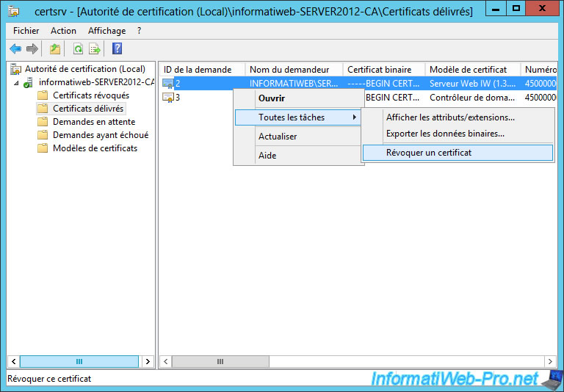Open the Fichier menu

click(26, 31)
